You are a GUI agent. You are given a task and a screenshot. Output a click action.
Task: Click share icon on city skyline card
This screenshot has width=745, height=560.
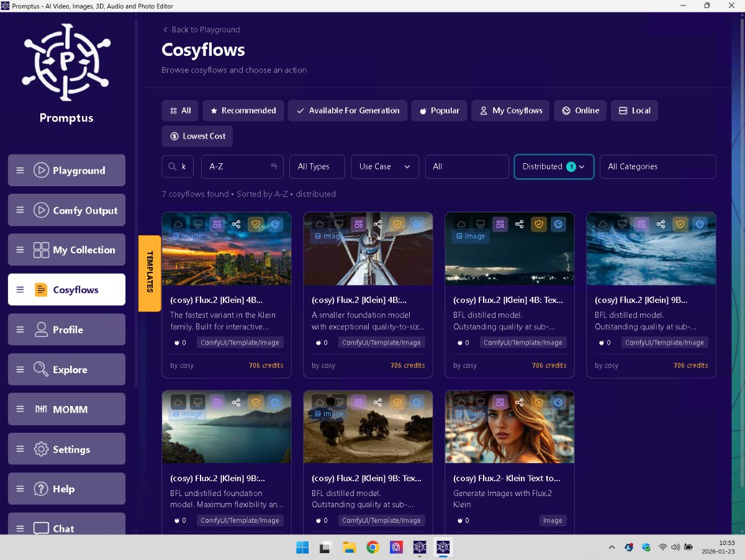(237, 224)
